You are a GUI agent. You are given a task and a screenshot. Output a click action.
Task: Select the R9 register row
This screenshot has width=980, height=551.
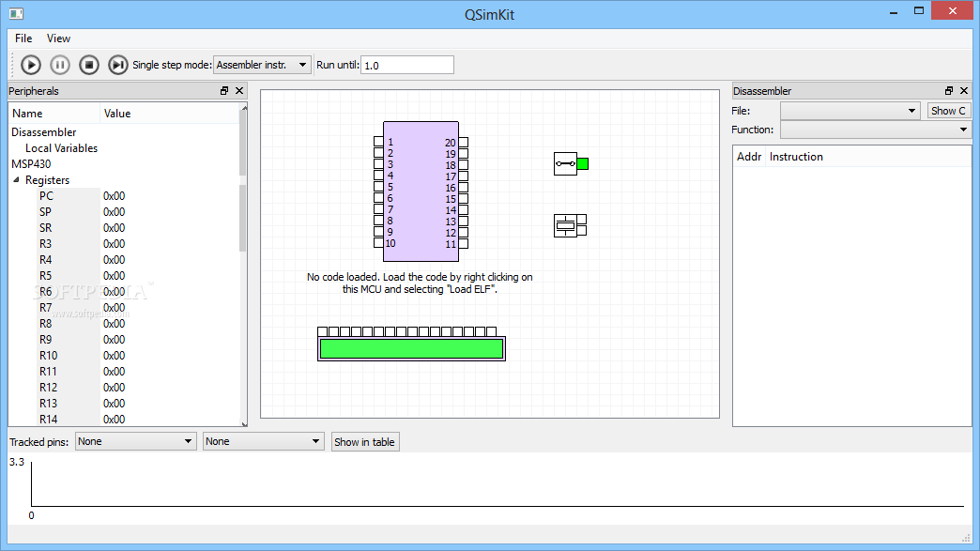tap(124, 339)
